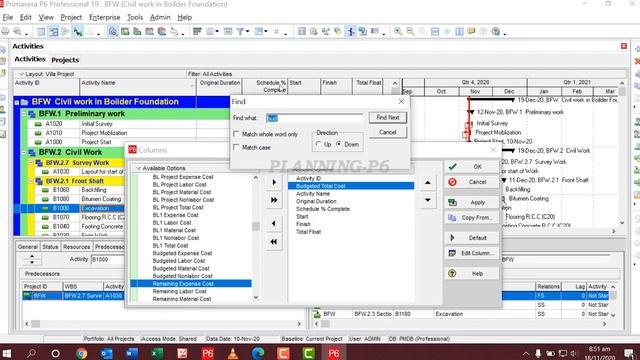Viewport: 640px width, 360px height.
Task: Select Remaining Labor Cost in available options
Action: coord(179,291)
